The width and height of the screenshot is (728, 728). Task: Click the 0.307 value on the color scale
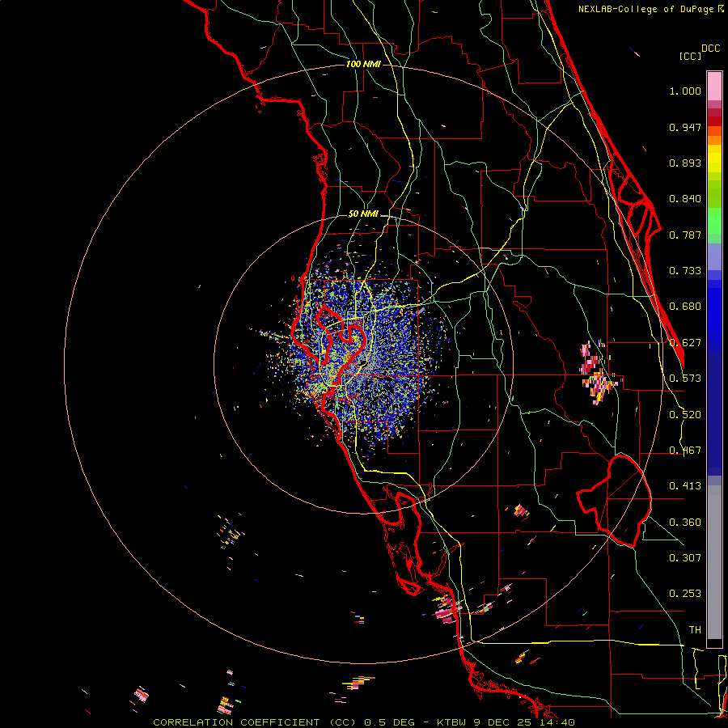click(685, 557)
